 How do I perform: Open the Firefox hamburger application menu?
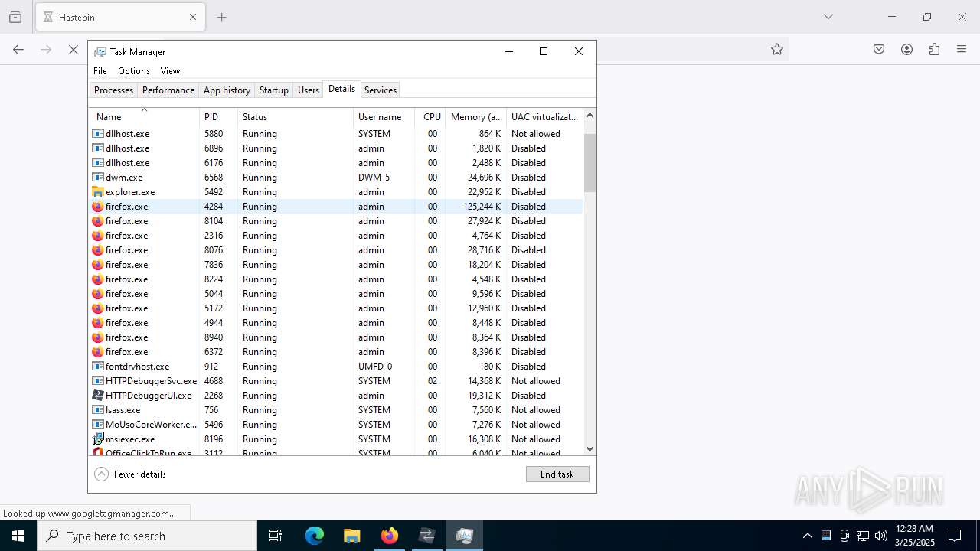tap(962, 49)
